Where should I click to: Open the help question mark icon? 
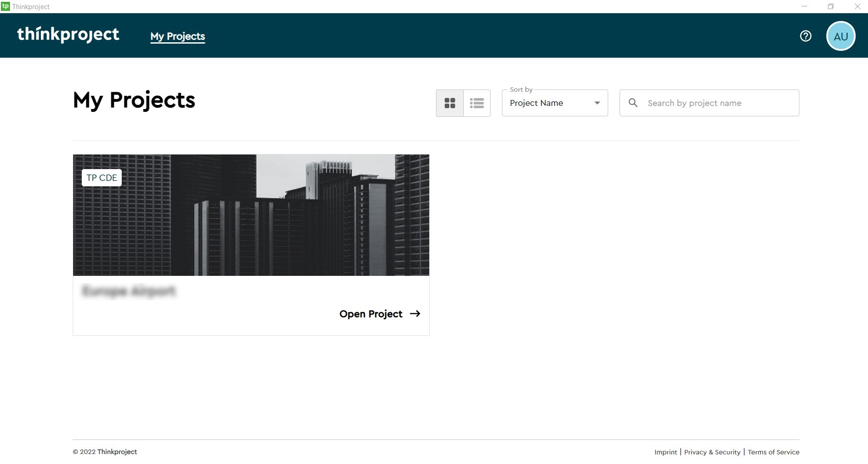pos(805,36)
